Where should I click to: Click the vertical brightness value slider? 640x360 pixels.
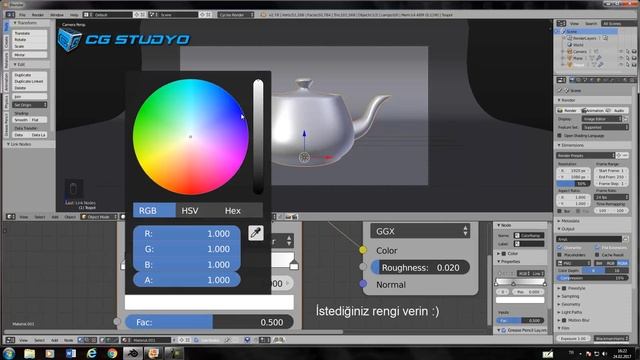click(258, 137)
